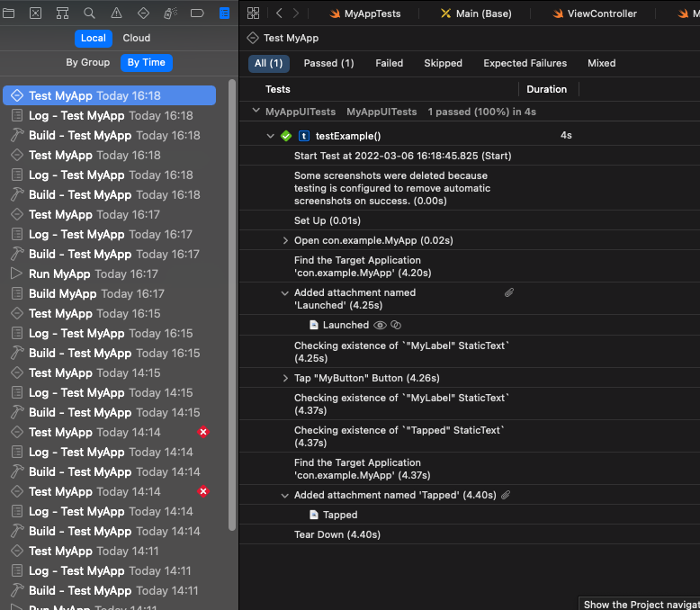Open the ViewController editor tab
Screen dimensions: 700x610
(x=595, y=13)
